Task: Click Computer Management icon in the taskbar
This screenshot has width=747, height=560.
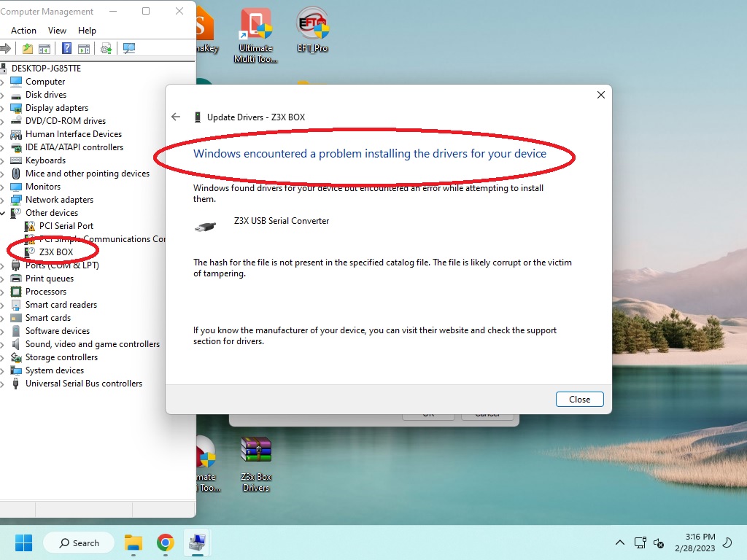Action: 197,542
